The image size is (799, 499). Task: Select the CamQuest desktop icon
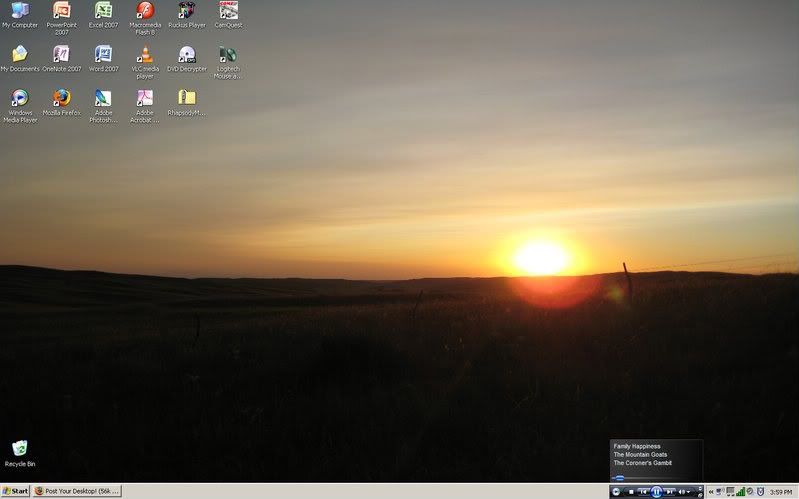click(228, 15)
